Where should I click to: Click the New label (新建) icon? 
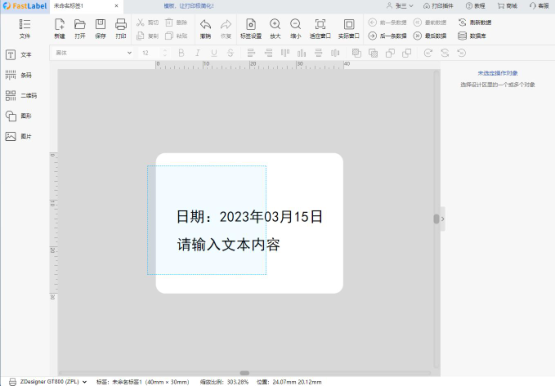point(59,29)
